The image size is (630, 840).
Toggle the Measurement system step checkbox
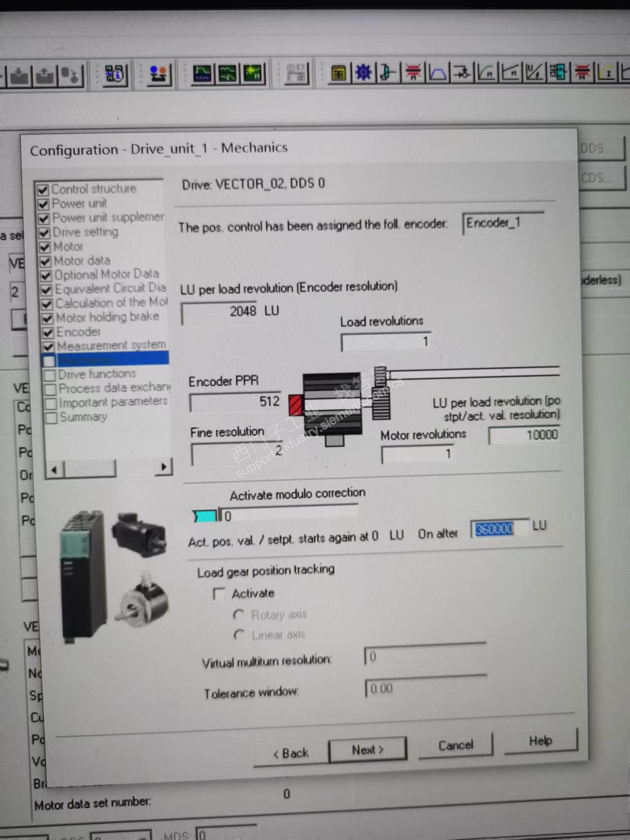(x=48, y=347)
